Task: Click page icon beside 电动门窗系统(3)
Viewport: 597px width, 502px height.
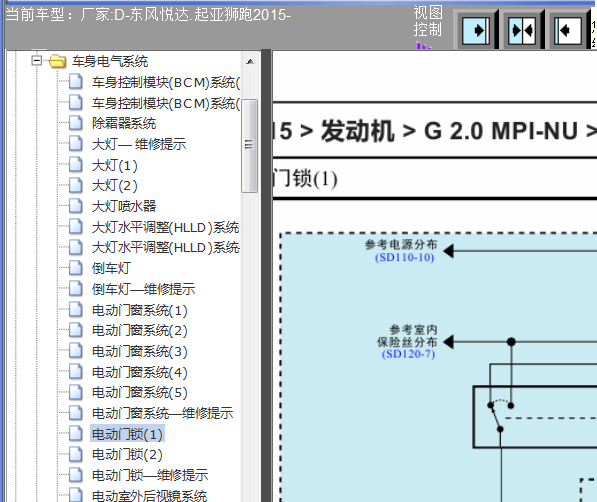Action: click(75, 351)
